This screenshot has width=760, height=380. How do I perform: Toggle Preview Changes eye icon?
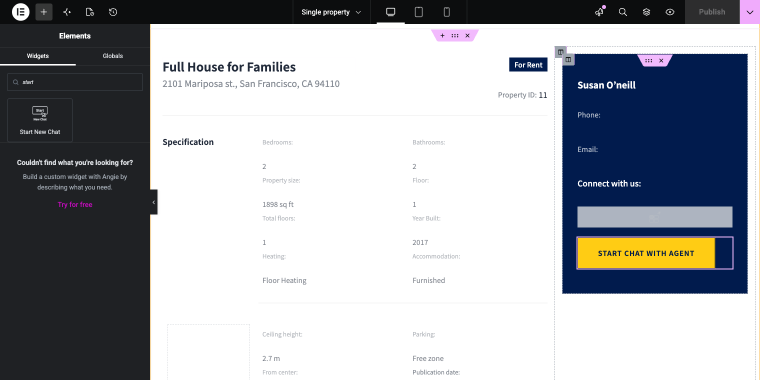pos(670,12)
